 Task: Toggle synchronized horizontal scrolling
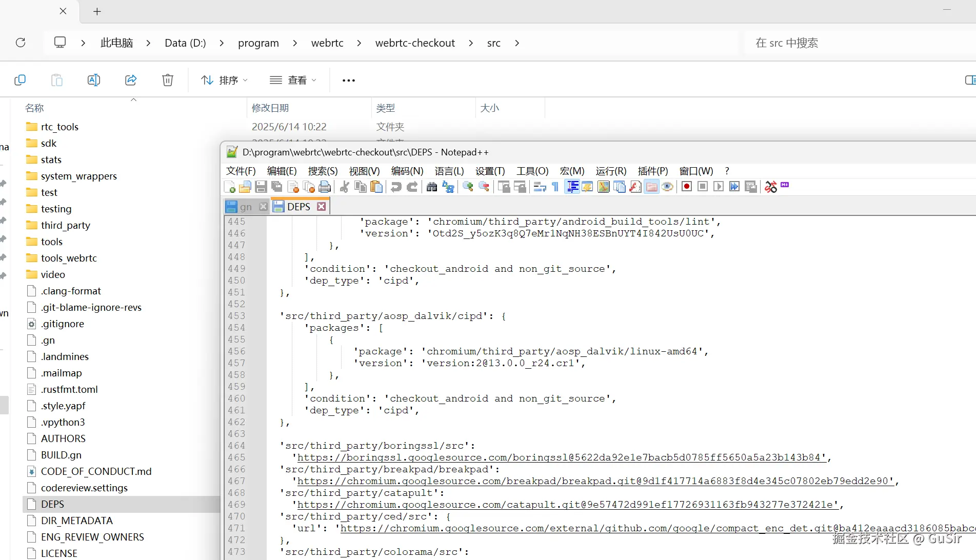[520, 187]
